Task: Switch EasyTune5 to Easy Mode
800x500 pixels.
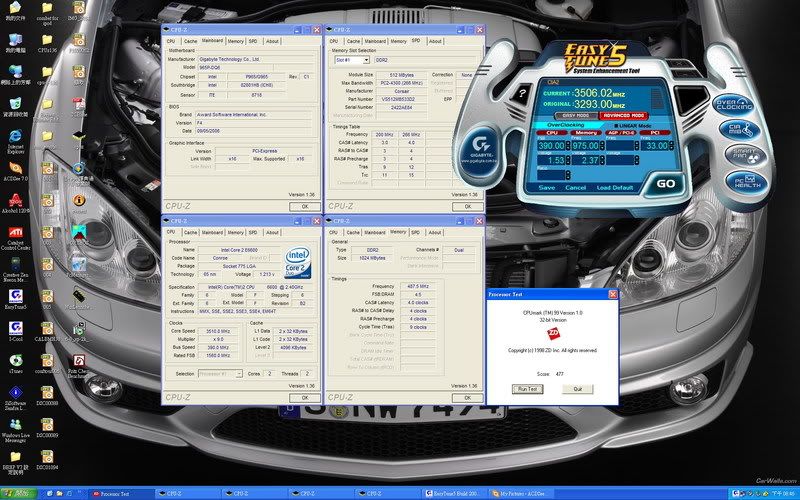Action: tap(576, 116)
